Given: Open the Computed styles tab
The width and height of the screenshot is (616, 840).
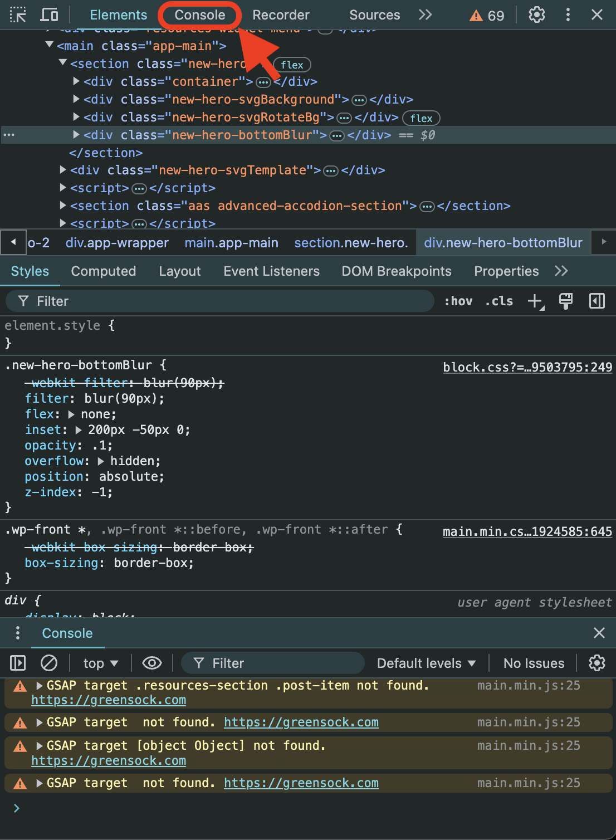Looking at the screenshot, I should coord(103,271).
